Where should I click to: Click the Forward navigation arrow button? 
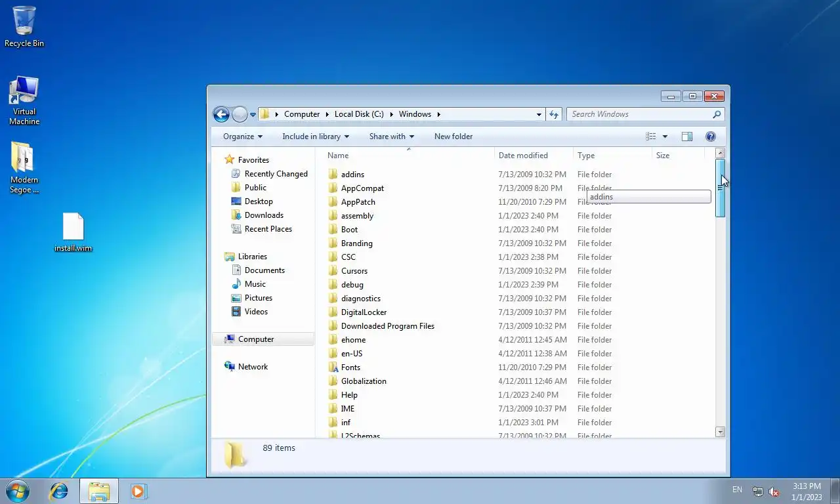tap(240, 114)
